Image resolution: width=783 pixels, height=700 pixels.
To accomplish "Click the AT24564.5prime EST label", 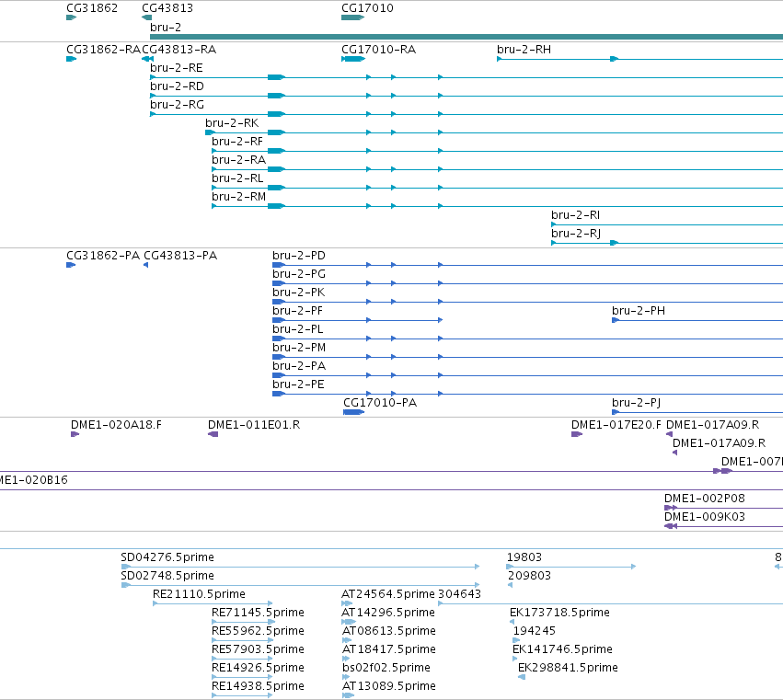I will 388,594.
